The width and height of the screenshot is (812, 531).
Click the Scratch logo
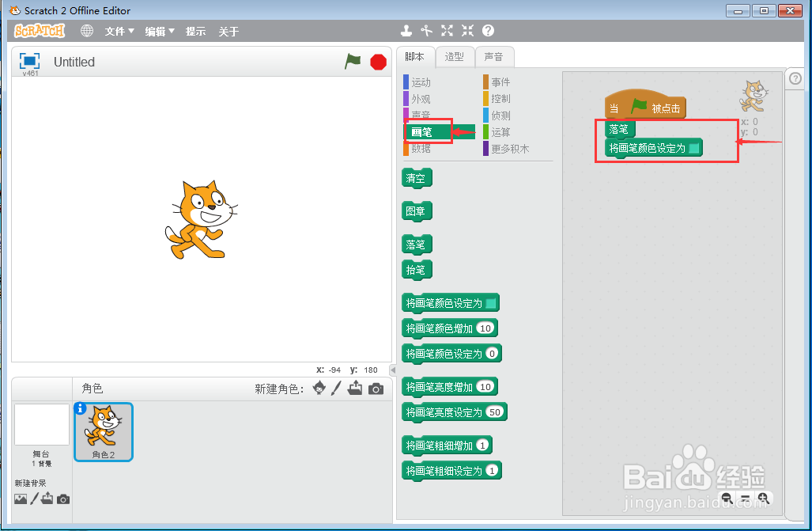(x=40, y=31)
